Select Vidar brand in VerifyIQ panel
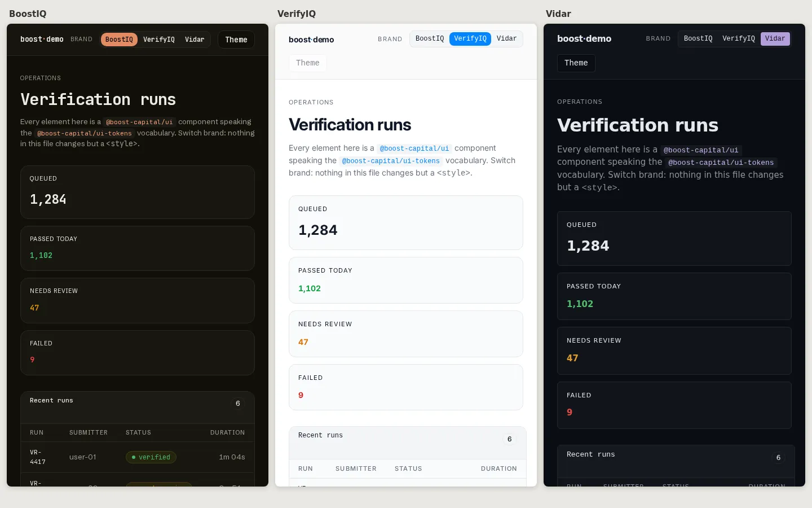Viewport: 812px width, 508px height. 506,38
